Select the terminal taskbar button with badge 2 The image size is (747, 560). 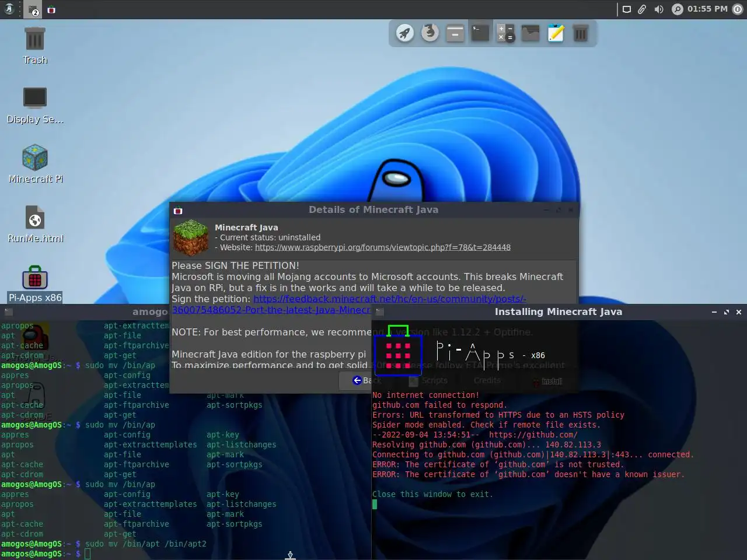point(33,10)
